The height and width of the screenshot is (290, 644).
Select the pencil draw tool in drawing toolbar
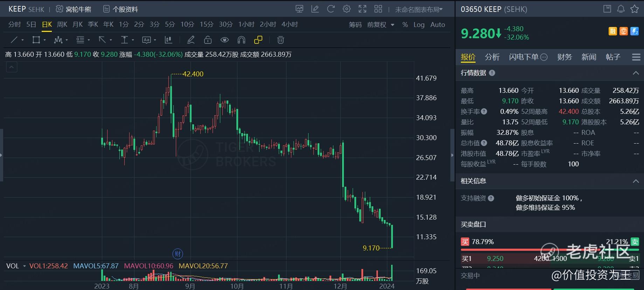(191, 40)
